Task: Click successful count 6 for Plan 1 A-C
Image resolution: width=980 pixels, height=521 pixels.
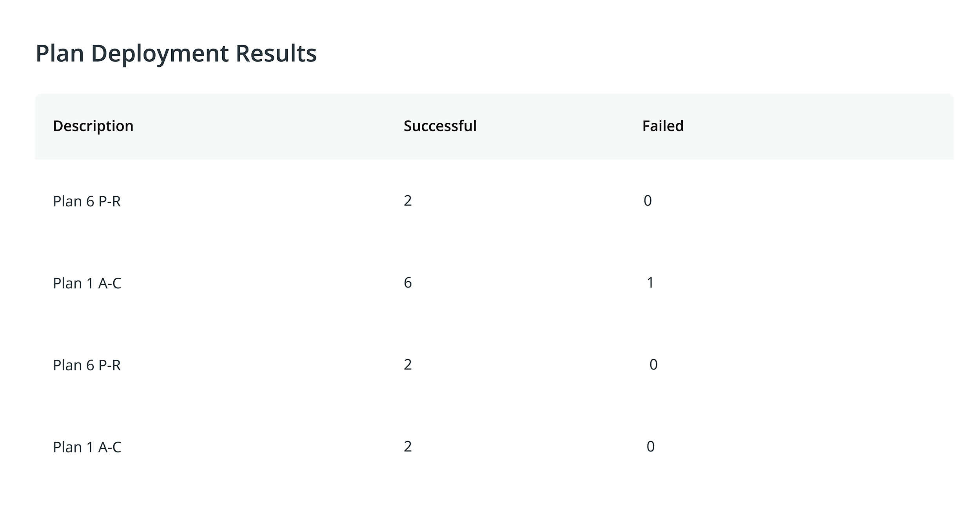Action: click(408, 282)
